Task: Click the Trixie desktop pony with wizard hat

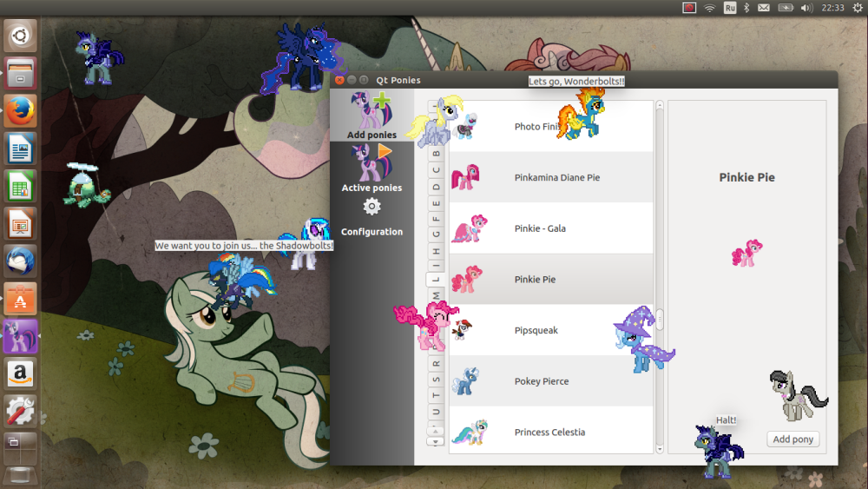Action: pos(644,339)
